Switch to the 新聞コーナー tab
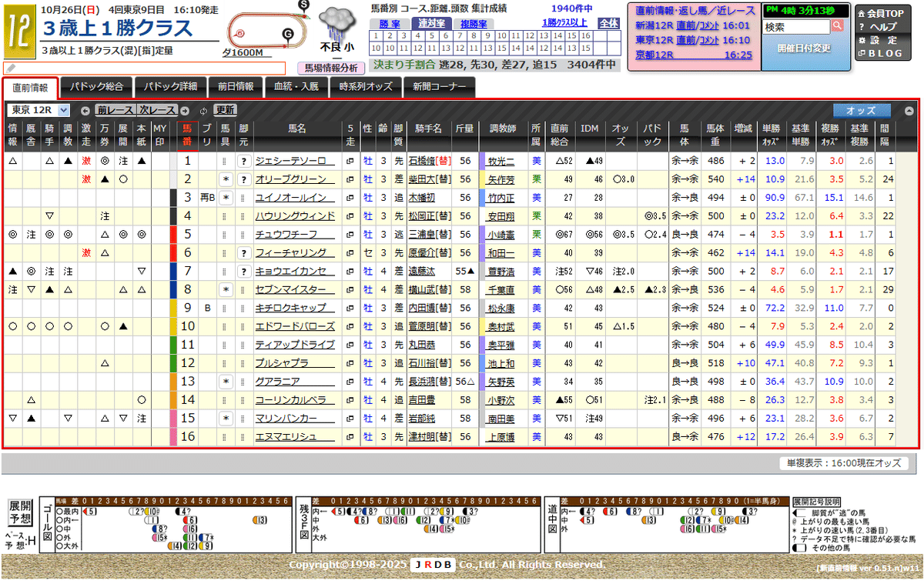Viewport: 924px width, 584px height. pos(440,87)
